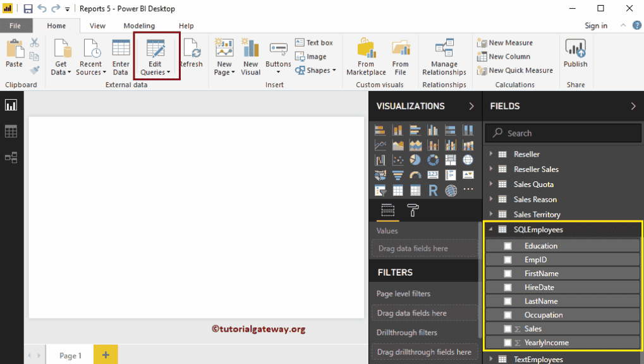Switch to Report view in sidebar
The image size is (644, 364).
11,105
